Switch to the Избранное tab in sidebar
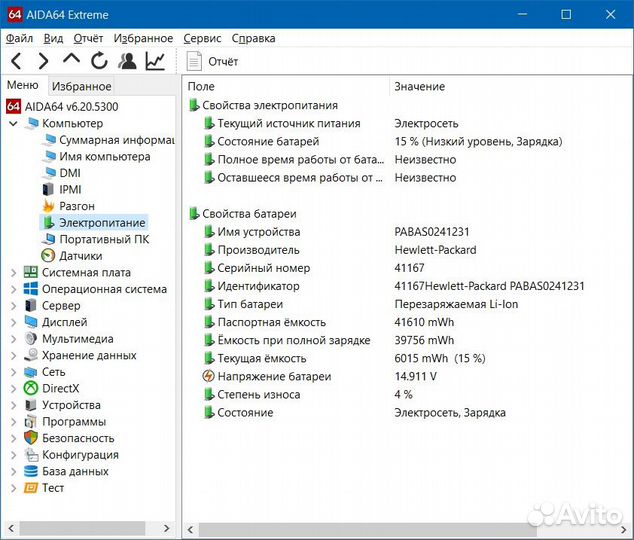Screen dimensions: 634x540 tap(81, 86)
